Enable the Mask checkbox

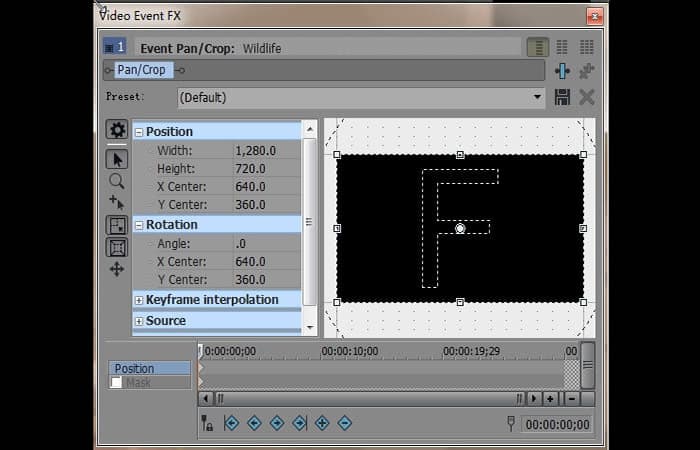coord(116,382)
